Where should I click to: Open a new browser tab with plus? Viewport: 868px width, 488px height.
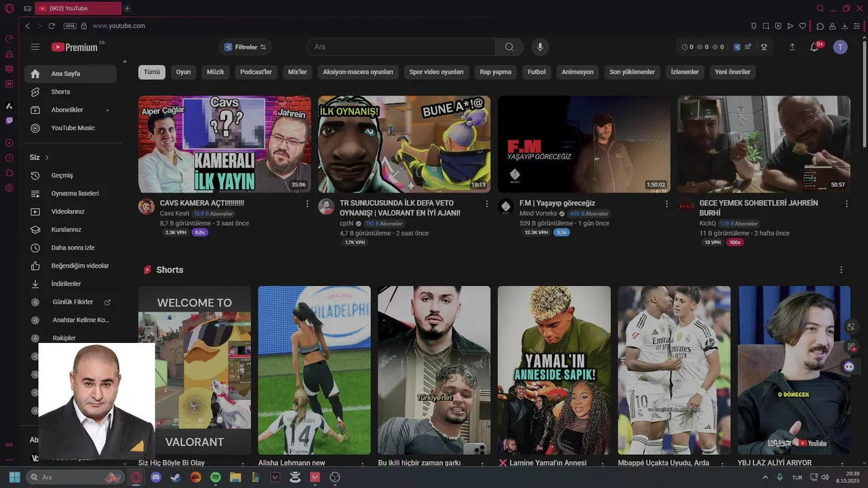click(x=127, y=8)
